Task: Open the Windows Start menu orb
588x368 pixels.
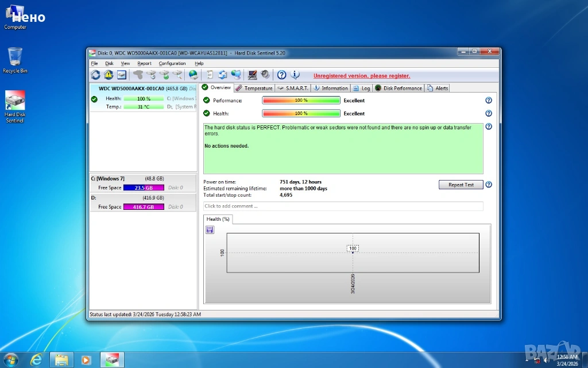Action: click(11, 360)
